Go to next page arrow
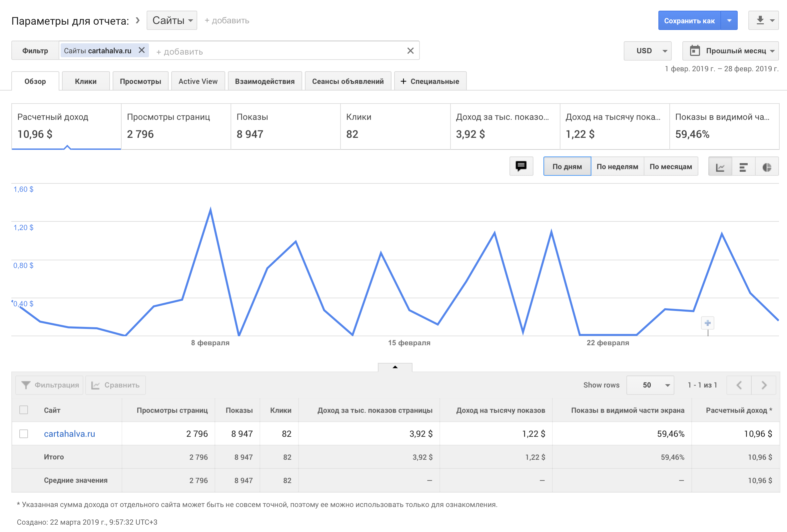Viewport: 787px width, 532px height. (764, 385)
